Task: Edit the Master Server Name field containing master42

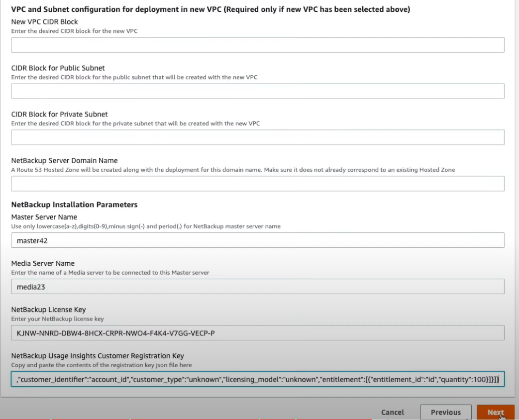Action: pyautogui.click(x=258, y=240)
